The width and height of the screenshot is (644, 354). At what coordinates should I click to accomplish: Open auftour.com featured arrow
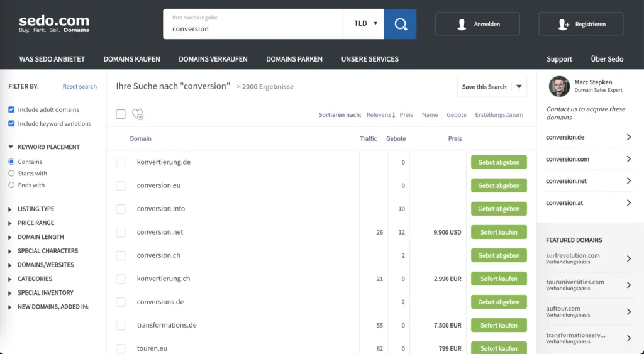629,311
